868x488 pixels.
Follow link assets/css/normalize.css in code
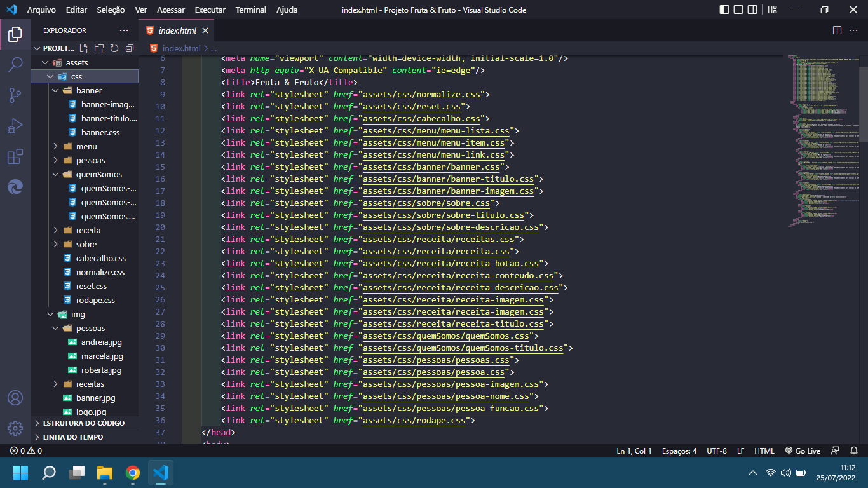click(421, 94)
